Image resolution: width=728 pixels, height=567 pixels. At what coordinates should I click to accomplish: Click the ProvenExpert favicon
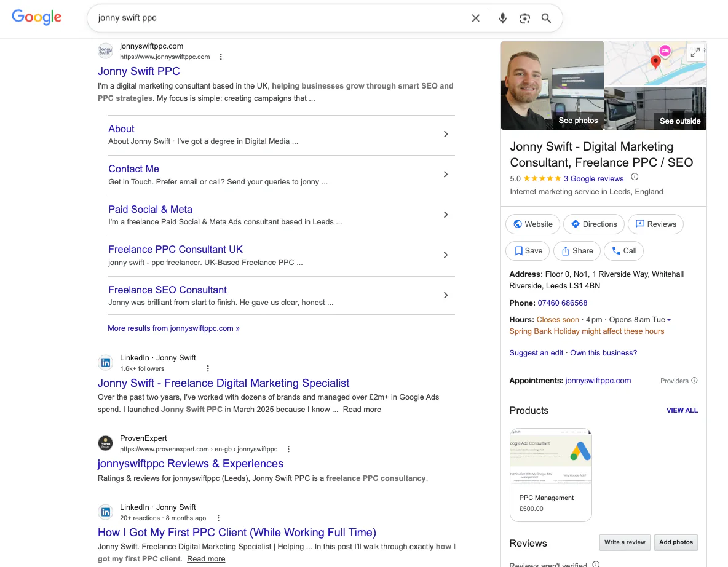point(105,443)
